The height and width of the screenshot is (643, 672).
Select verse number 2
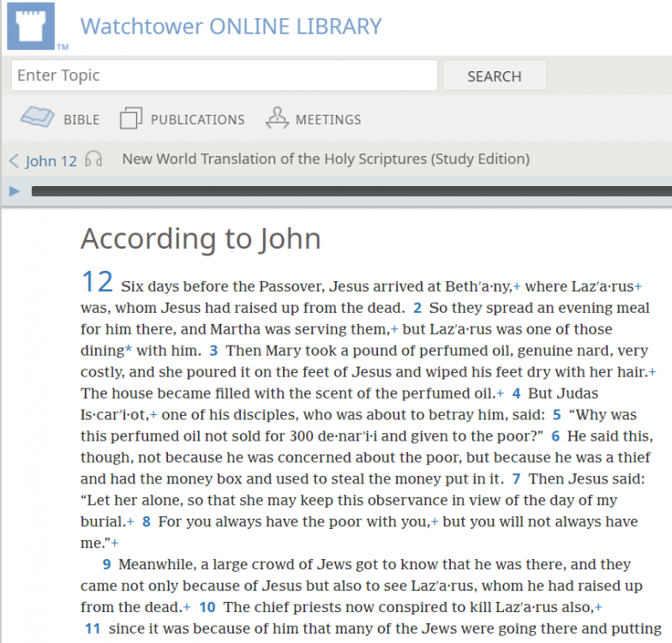coord(417,308)
